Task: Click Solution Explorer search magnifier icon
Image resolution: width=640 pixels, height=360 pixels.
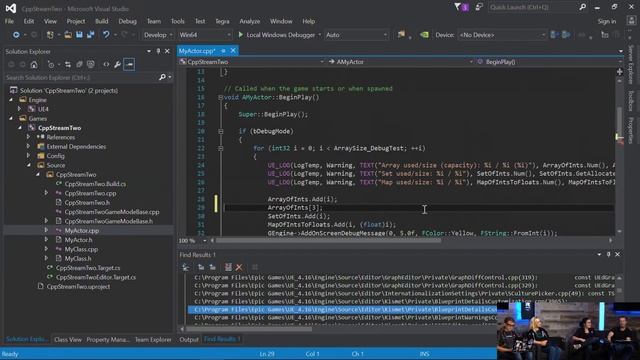Action: [162, 77]
